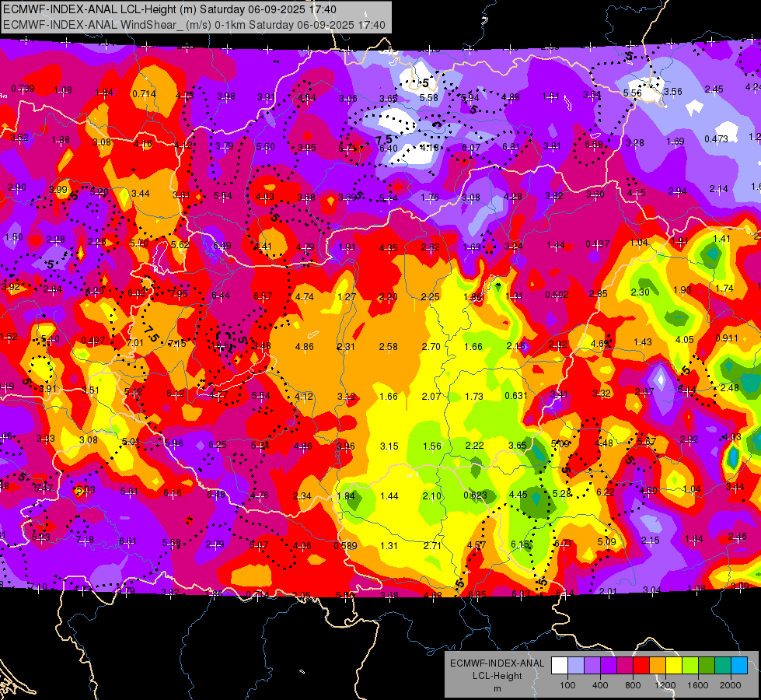Screen dimensions: 761x700
Task: Click the wind shear value 0.911
Action: [727, 338]
